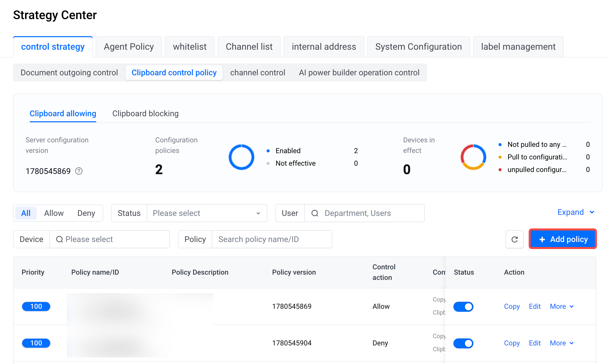607x364 pixels.
Task: Filter the policy list by Deny
Action: click(86, 213)
